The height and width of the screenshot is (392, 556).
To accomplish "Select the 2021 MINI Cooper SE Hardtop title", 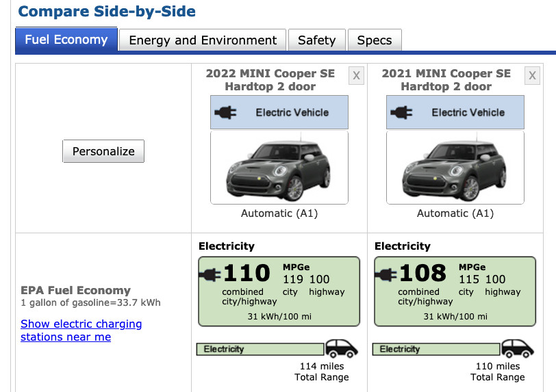I will pyautogui.click(x=446, y=80).
